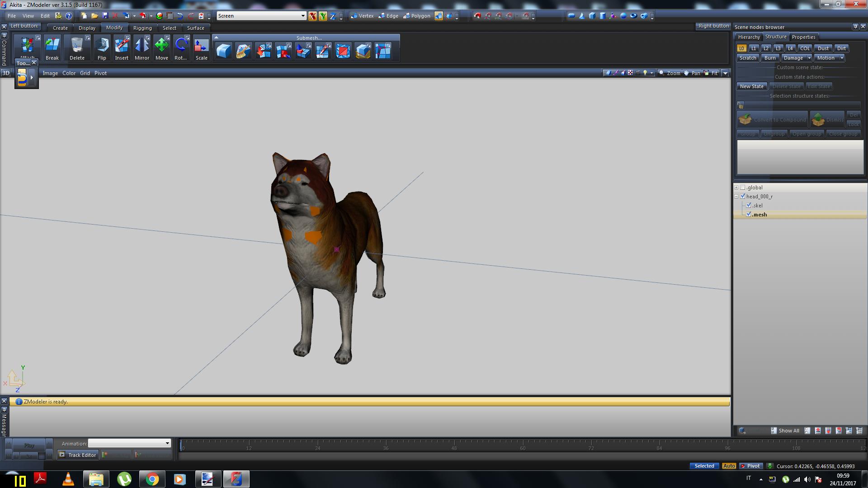Uncheck the .mesh node checkbox
This screenshot has height=488, width=868.
click(749, 215)
